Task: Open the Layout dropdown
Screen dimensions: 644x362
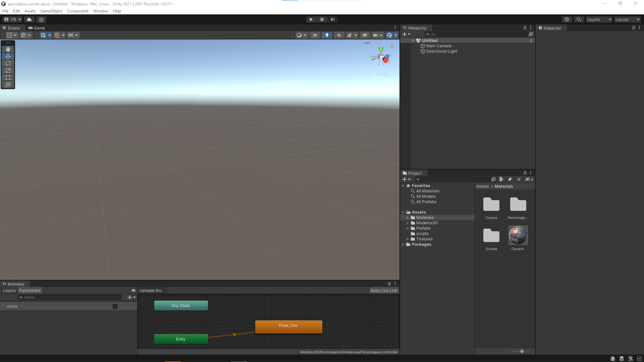Action: [x=627, y=19]
